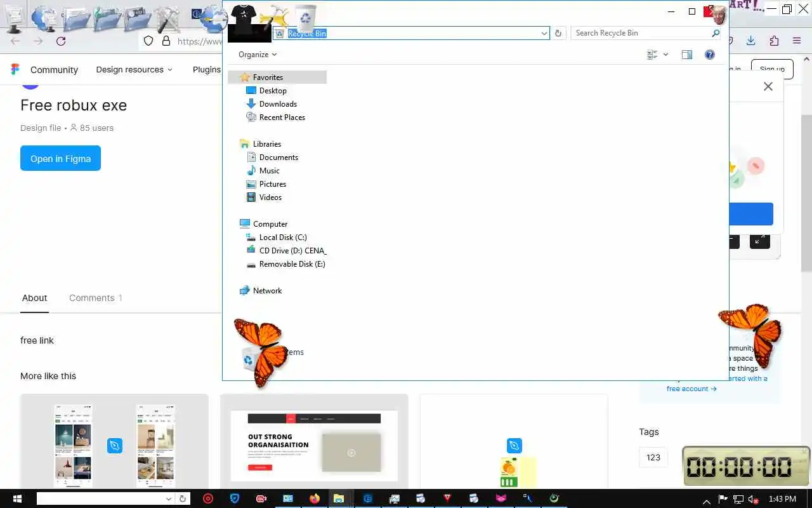Click the expand fullscreen icon on Figma preview
The width and height of the screenshot is (812, 508).
(x=760, y=241)
